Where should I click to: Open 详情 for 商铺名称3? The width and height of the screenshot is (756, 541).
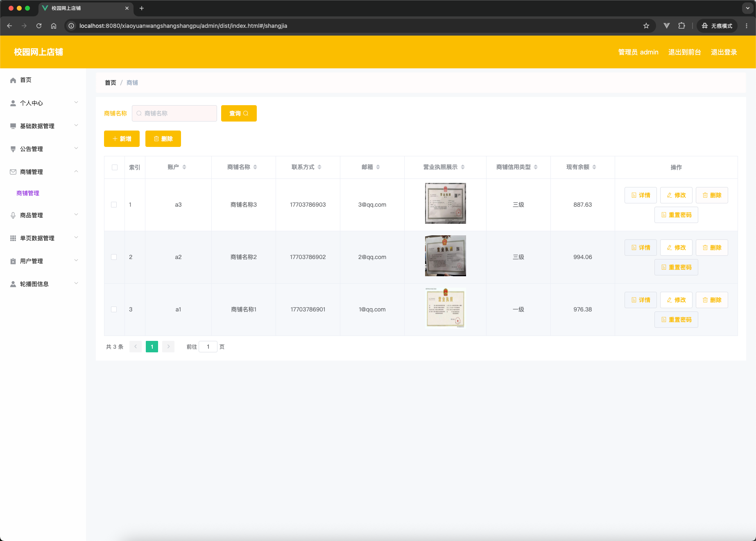click(641, 195)
